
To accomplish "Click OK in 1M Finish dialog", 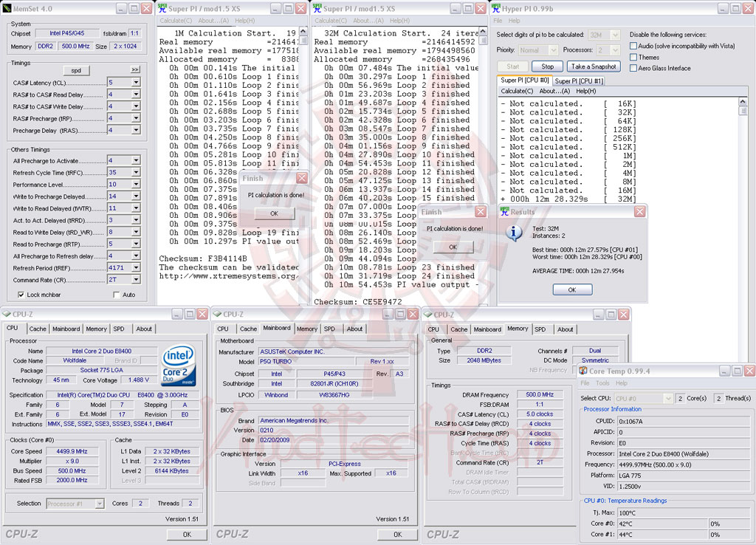I will [274, 213].
